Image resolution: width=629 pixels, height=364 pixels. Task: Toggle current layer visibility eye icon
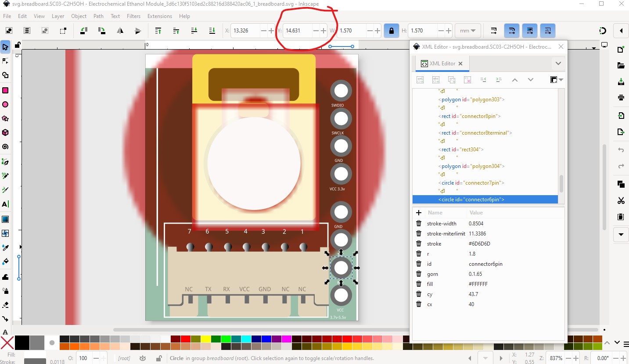(143, 358)
